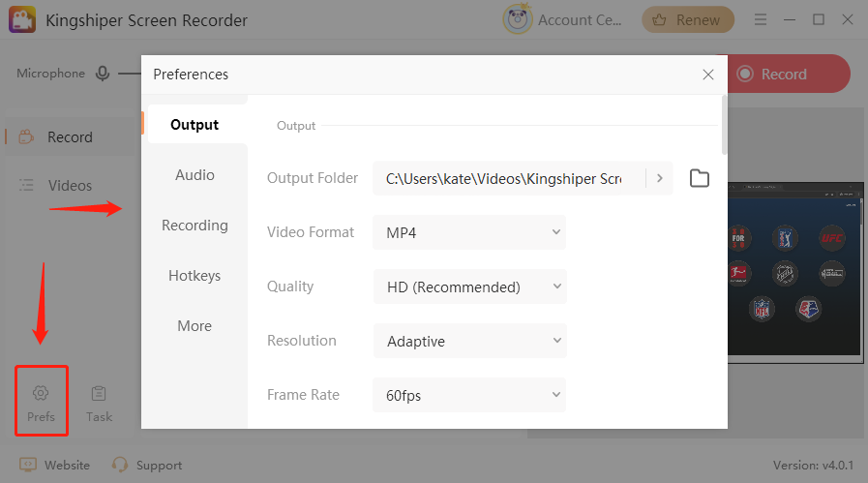Image resolution: width=868 pixels, height=483 pixels.
Task: Switch to the Output preferences tab
Action: (195, 125)
